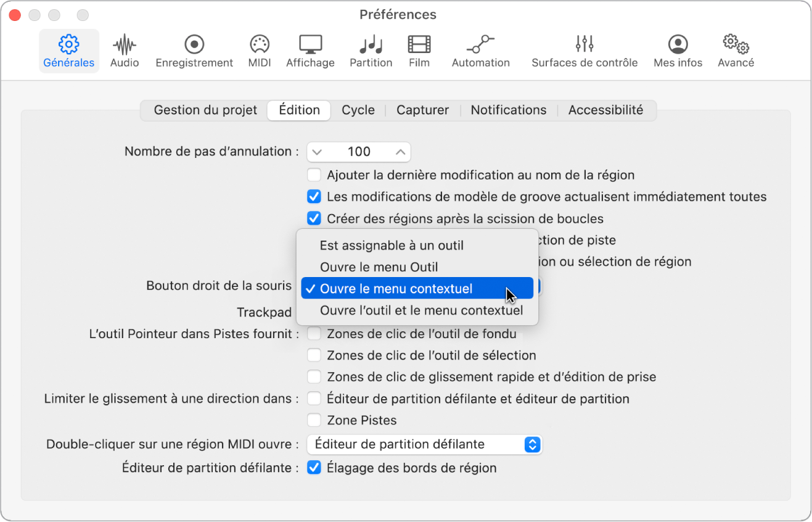Enable "Zones de clic de l'outil de fondu"

[x=314, y=333]
